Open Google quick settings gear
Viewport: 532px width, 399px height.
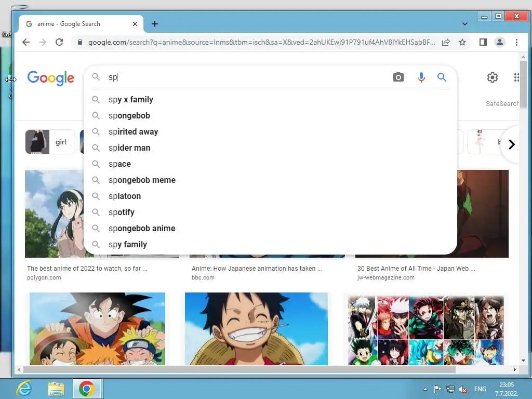(x=493, y=77)
